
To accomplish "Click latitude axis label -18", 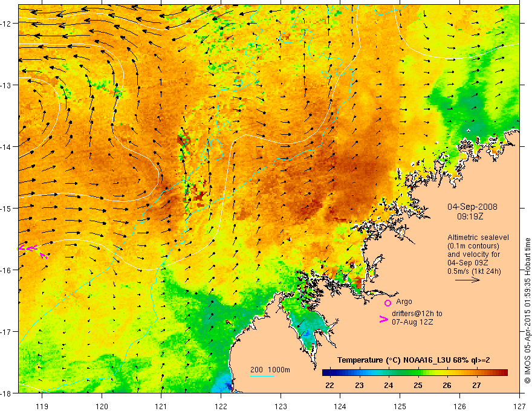I will point(6,393).
